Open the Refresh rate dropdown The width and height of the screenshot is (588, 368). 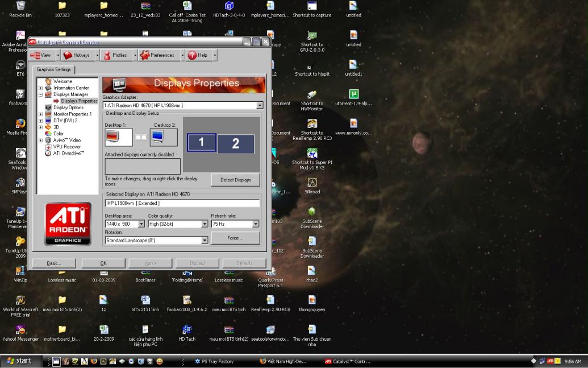click(x=256, y=224)
